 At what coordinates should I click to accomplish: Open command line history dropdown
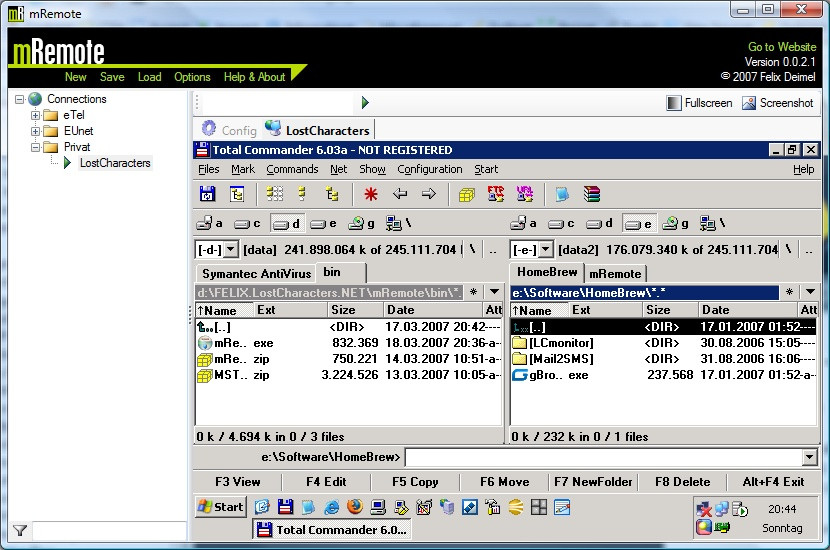[x=809, y=457]
